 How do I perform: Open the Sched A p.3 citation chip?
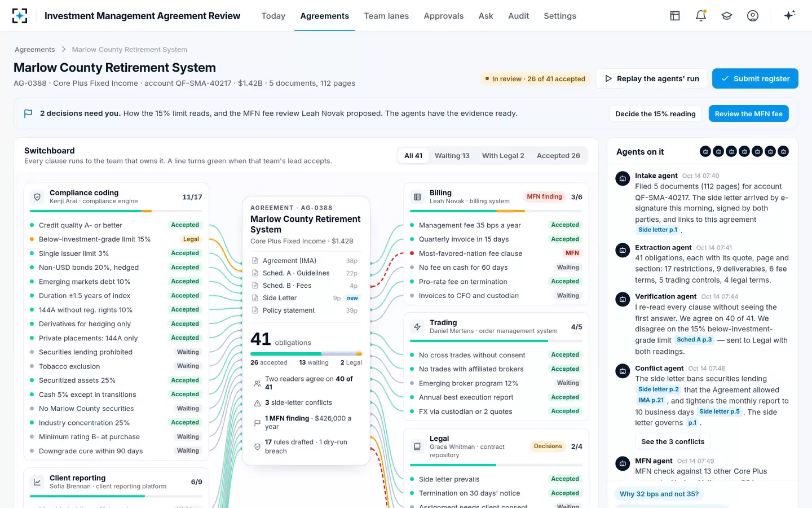694,340
